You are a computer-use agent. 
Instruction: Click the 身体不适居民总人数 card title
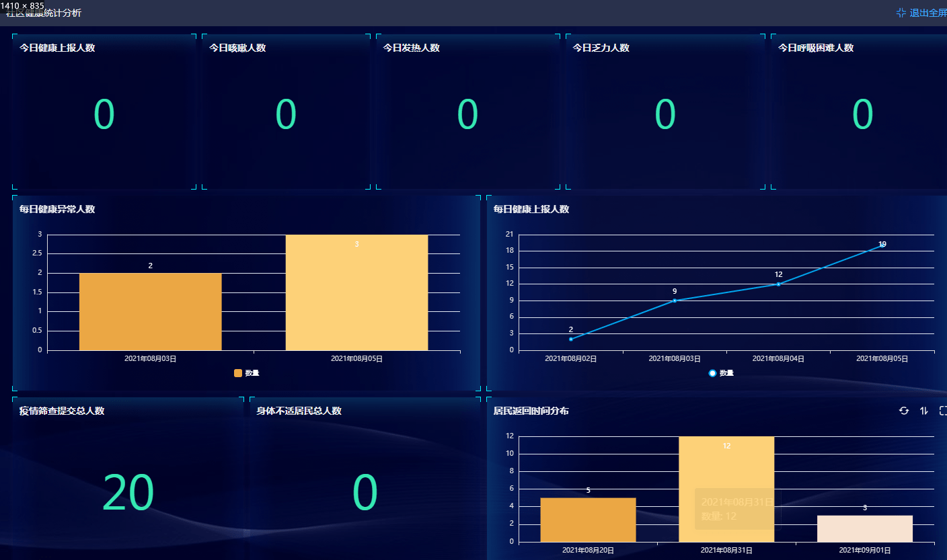tap(299, 411)
